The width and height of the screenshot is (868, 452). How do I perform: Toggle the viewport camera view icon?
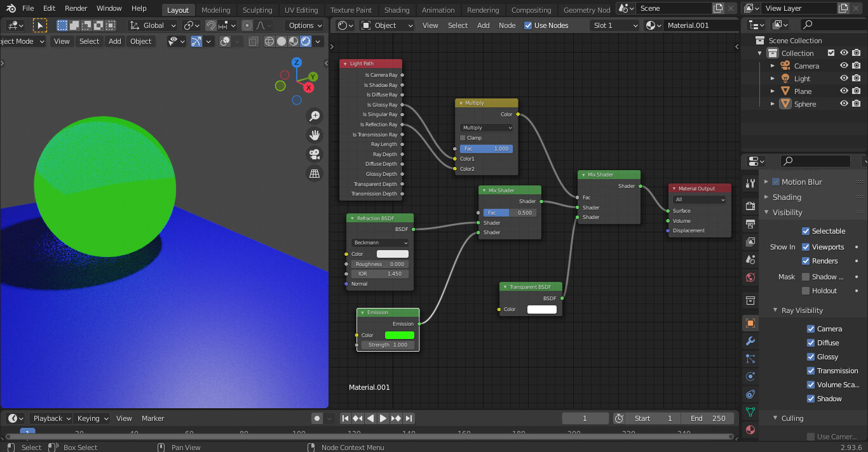pyautogui.click(x=314, y=154)
